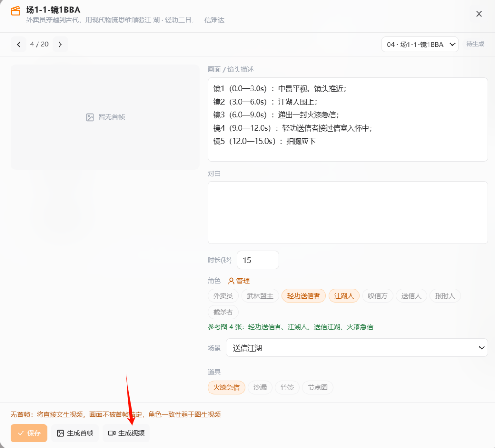Click the orange clapperboard icon in header
This screenshot has height=448, width=495.
point(16,11)
